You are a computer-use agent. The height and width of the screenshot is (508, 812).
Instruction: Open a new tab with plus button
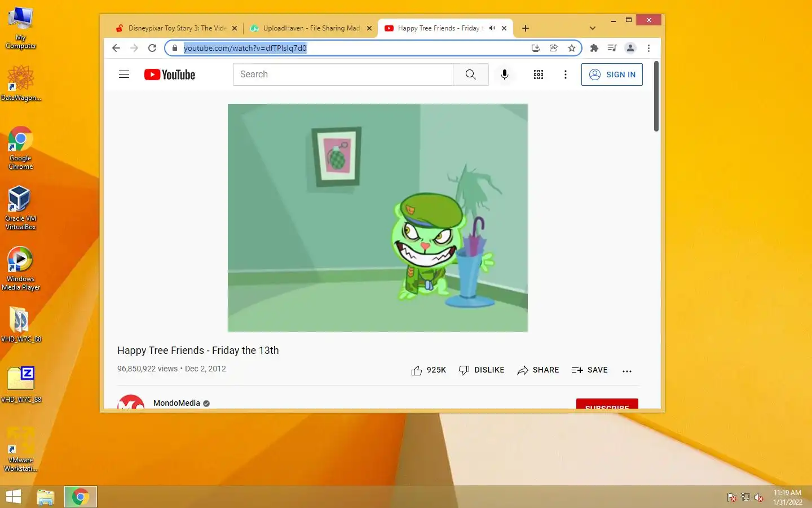coord(526,28)
